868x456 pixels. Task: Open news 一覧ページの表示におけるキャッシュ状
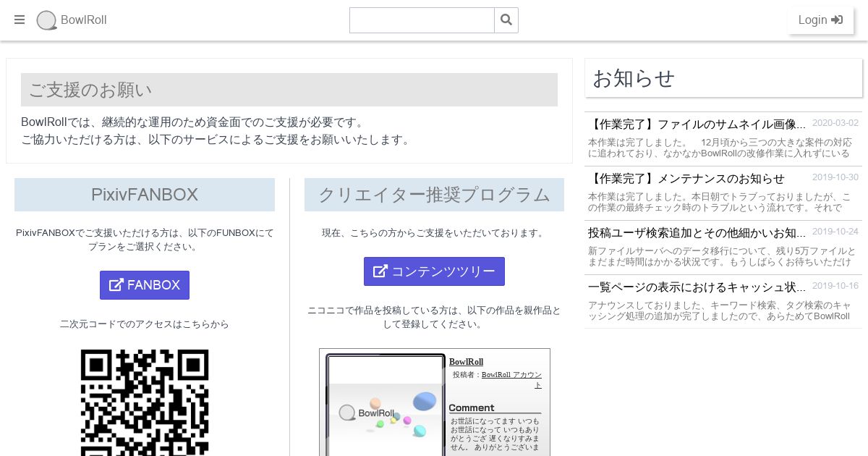697,287
